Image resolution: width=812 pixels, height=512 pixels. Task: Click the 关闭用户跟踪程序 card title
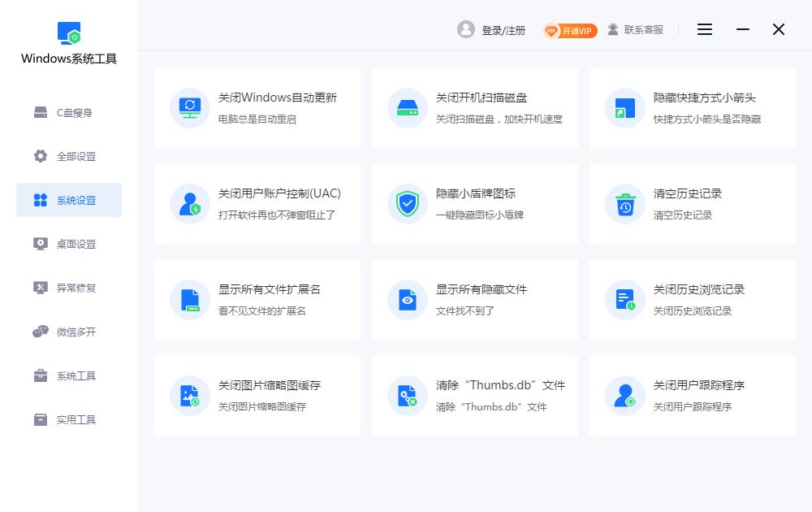(698, 385)
